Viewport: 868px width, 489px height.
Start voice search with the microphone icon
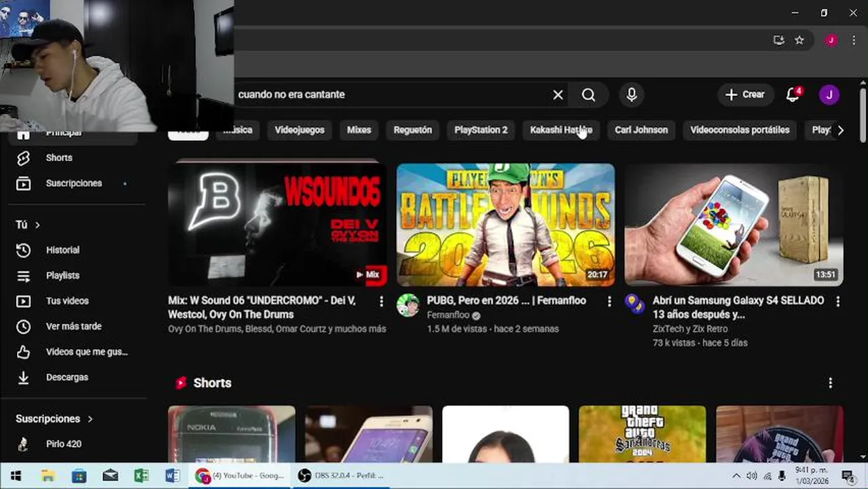click(x=632, y=95)
